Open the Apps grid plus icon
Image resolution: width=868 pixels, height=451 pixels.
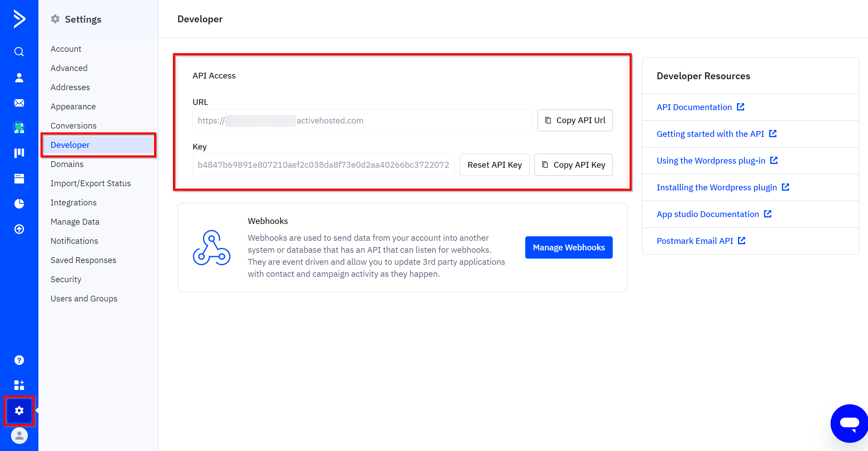coord(19,385)
